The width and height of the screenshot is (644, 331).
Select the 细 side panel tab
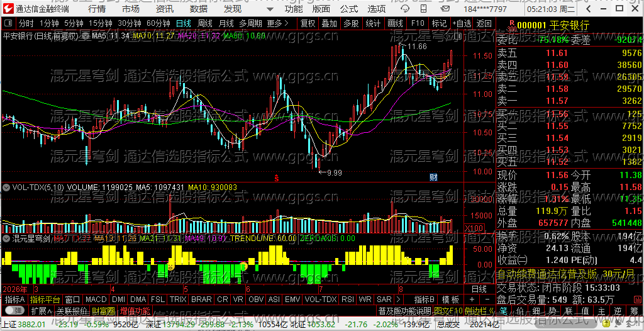(x=536, y=310)
